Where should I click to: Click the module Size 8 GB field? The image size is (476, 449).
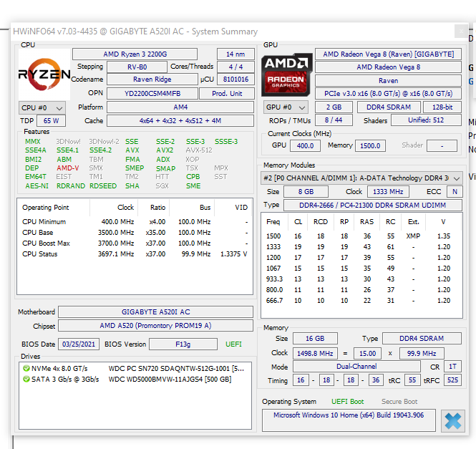tap(306, 192)
